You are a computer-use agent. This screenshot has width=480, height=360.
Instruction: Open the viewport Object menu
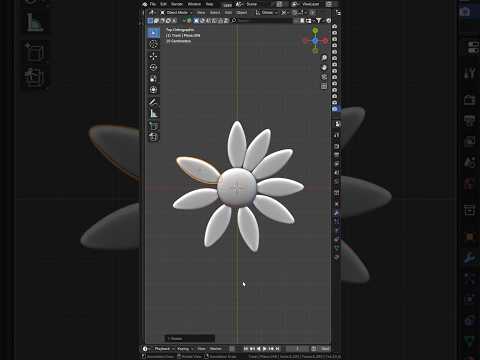click(242, 13)
